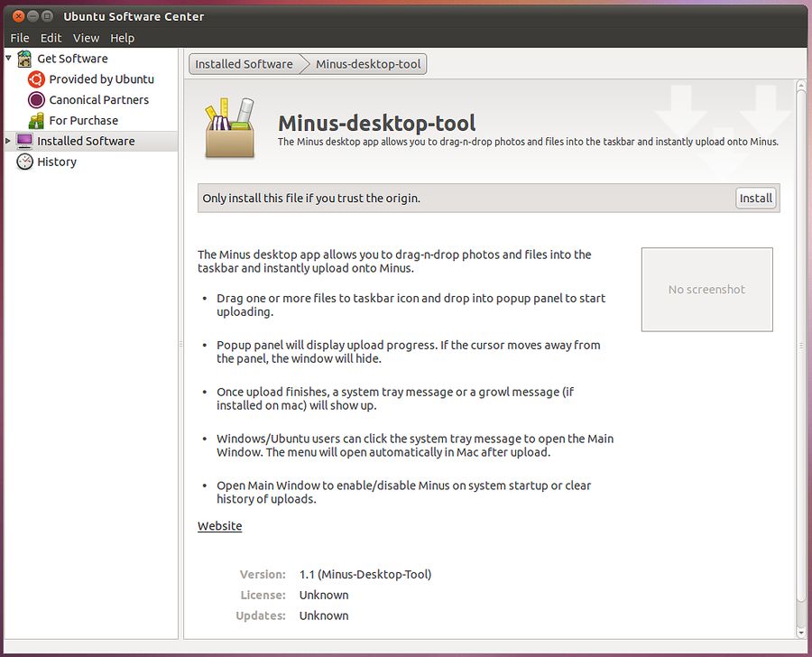Click the Provided by Ubuntu logo icon
Viewport: 812px width, 657px height.
(36, 79)
